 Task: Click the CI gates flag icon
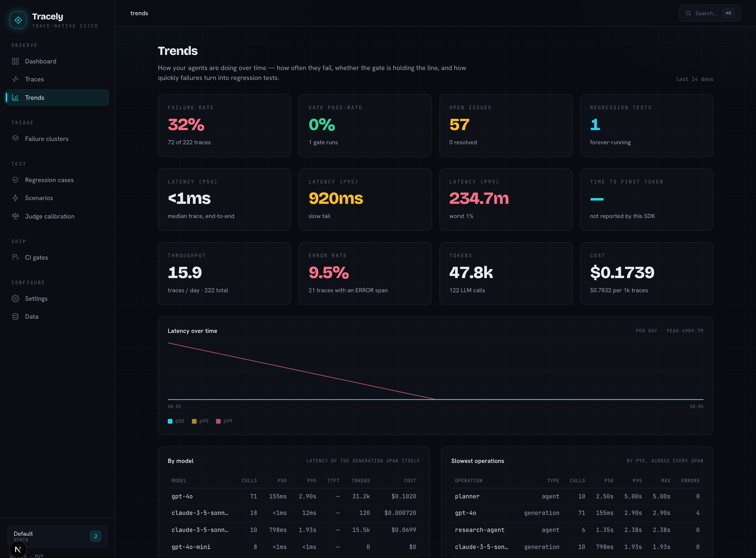(15, 257)
